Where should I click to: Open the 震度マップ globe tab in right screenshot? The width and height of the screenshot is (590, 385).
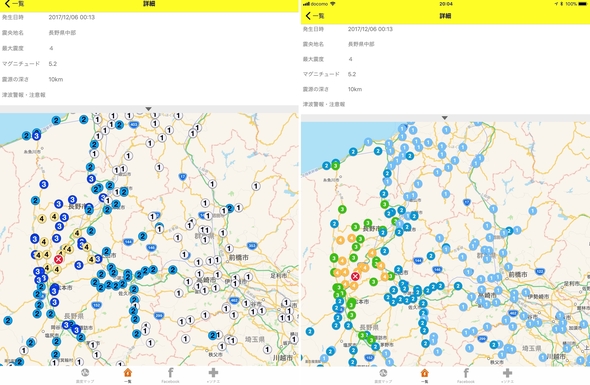(383, 375)
